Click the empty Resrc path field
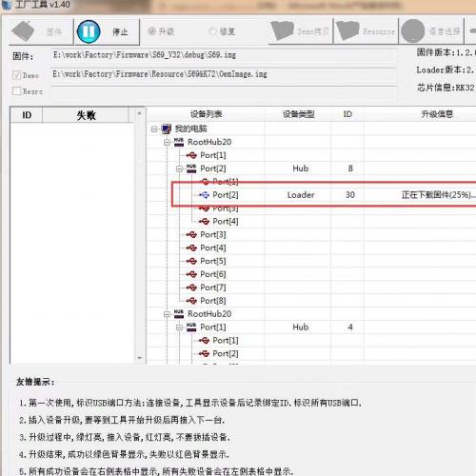Image resolution: width=476 pixels, height=476 pixels. coord(224,92)
